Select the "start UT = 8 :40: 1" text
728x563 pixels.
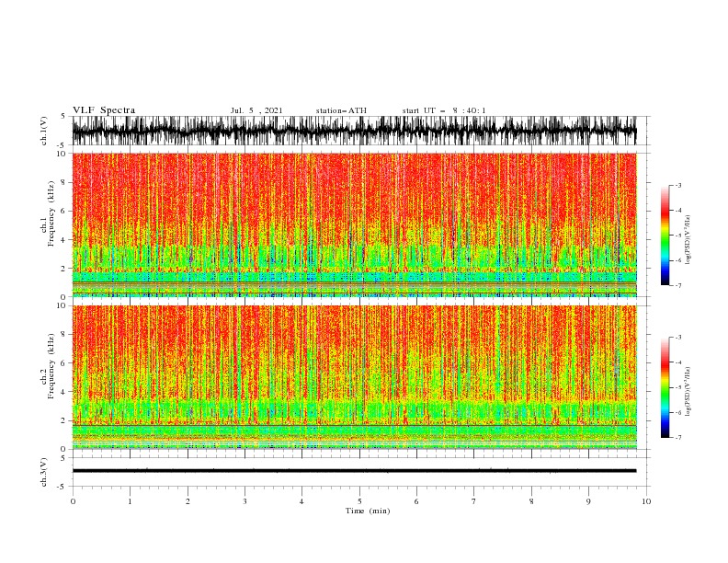(x=444, y=110)
